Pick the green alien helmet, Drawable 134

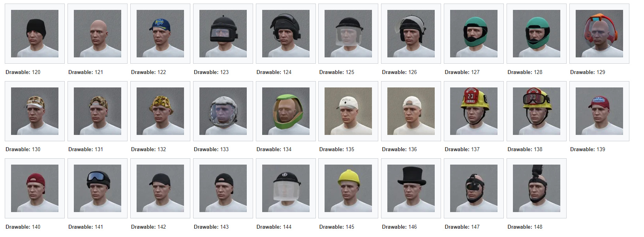coord(286,111)
